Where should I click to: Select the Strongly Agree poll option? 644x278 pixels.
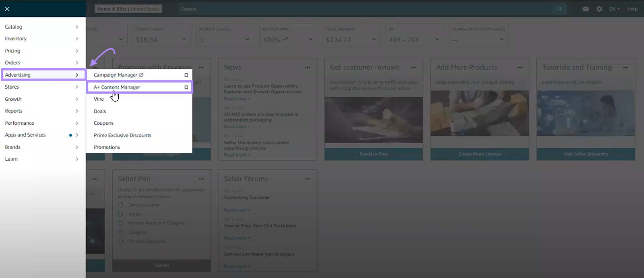pos(120,205)
